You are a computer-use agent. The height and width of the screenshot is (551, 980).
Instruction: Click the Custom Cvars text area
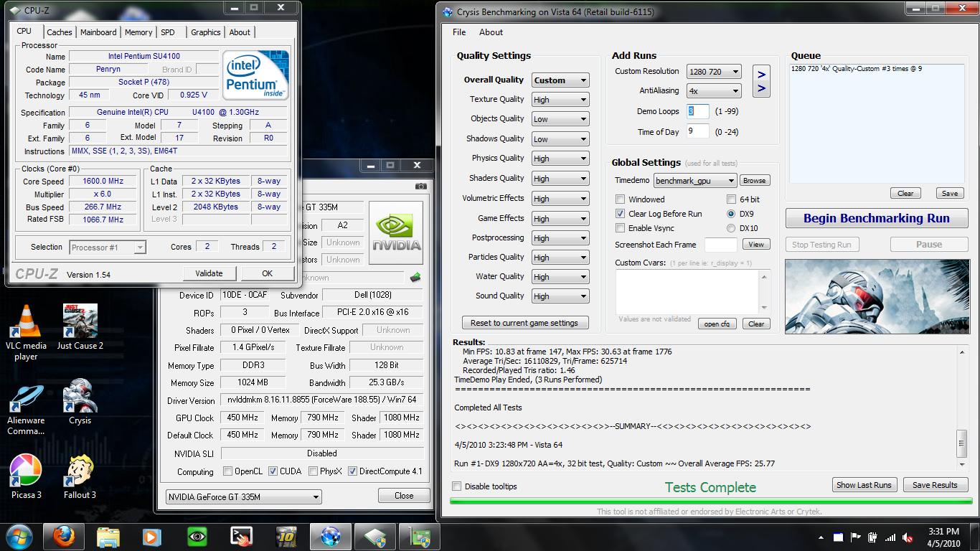point(687,292)
